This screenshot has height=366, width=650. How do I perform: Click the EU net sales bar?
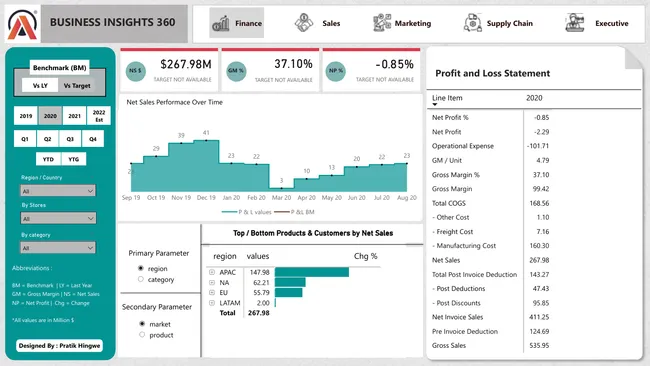click(289, 293)
